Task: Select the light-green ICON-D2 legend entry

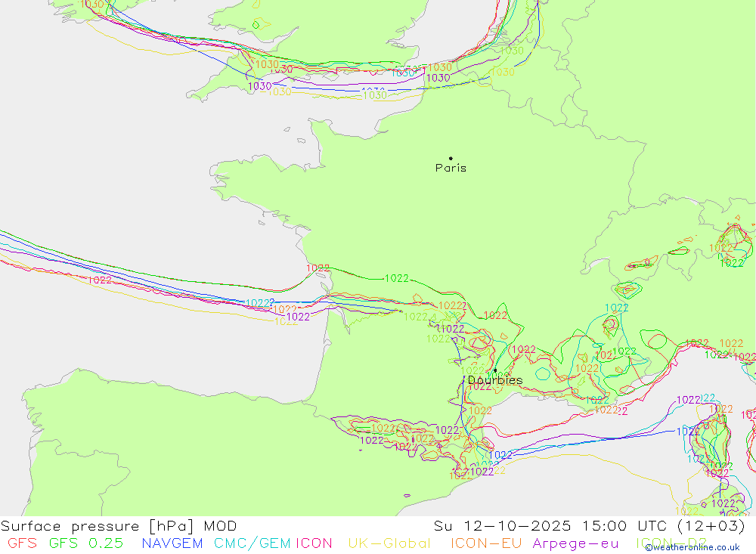Action: point(671,543)
